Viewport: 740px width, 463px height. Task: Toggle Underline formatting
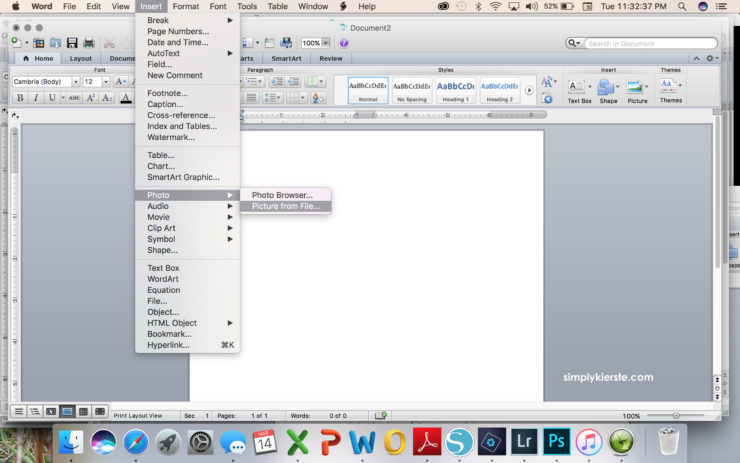pyautogui.click(x=53, y=98)
